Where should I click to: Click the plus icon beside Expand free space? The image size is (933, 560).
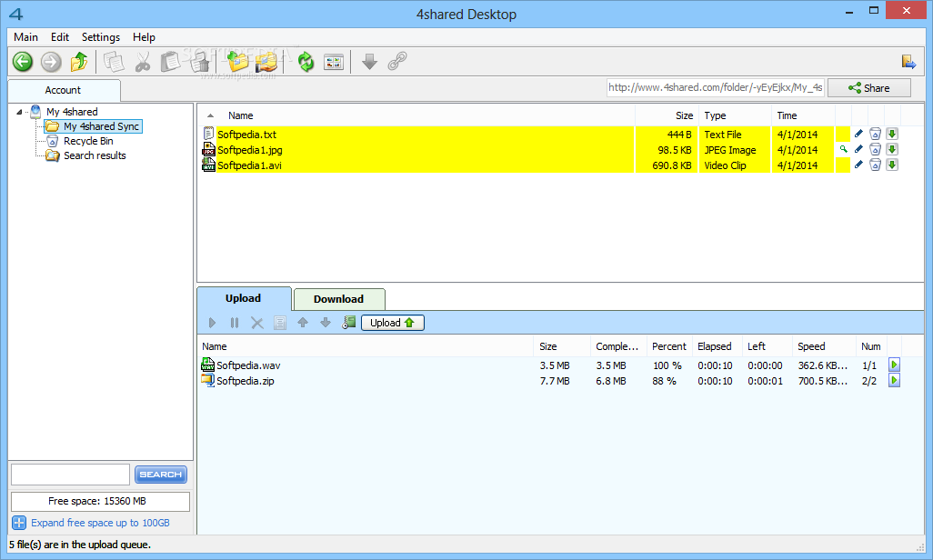pos(19,523)
